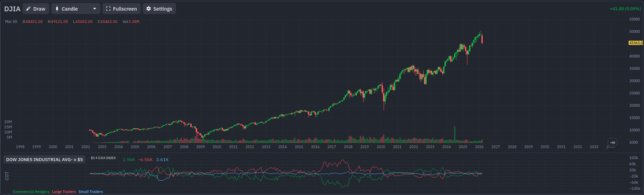Click the 50000 price axis label
This screenshot has width=644, height=195.
(x=635, y=31)
